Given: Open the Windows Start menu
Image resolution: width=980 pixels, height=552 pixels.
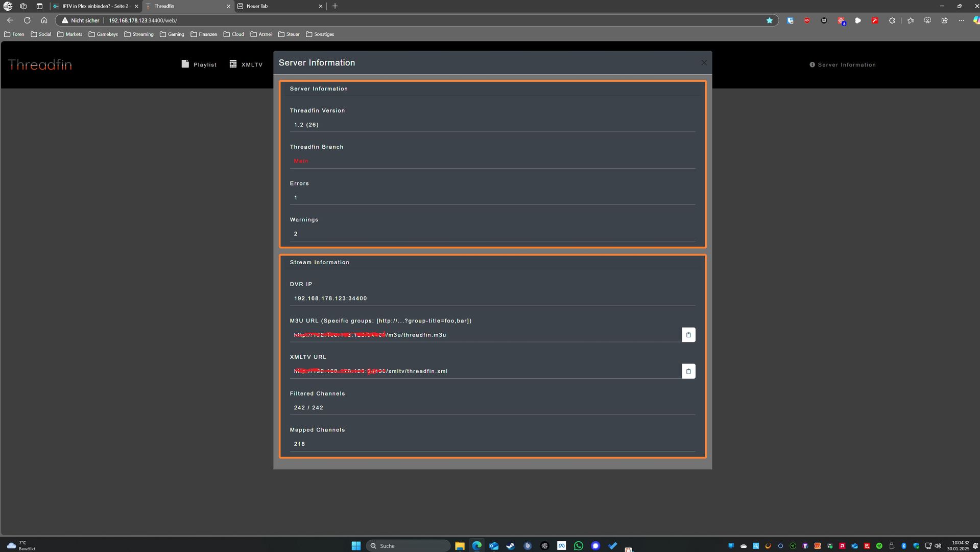Looking at the screenshot, I should coord(356,546).
